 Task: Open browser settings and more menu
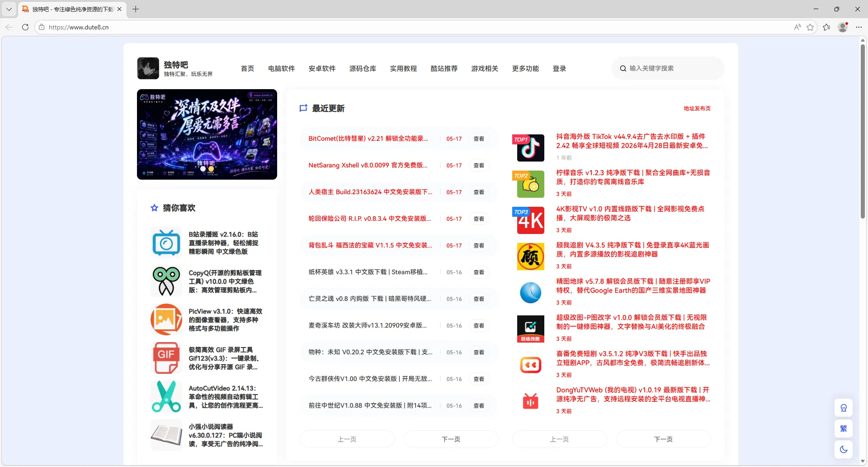click(859, 27)
